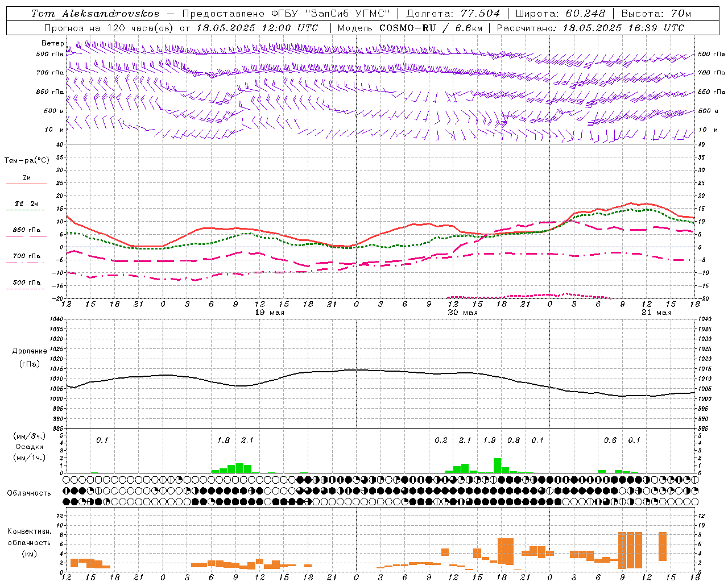Click the elevation text Высота: 70м
The image size is (728, 582).
656,14
